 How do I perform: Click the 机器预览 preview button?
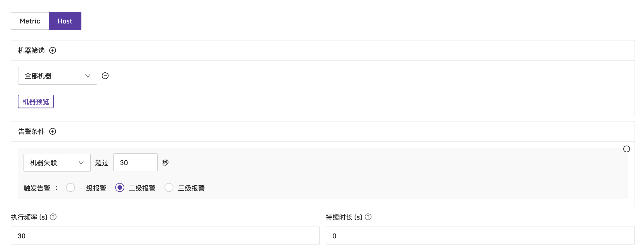click(36, 101)
